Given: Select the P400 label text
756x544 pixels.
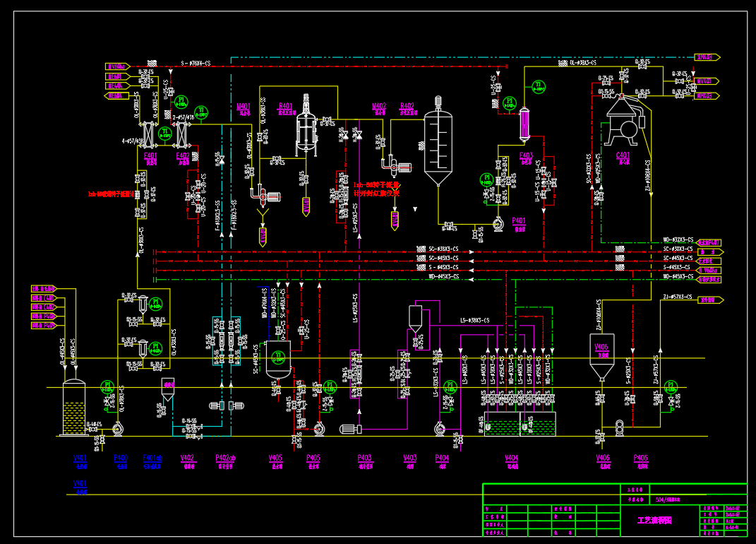Looking at the screenshot, I should tap(121, 458).
